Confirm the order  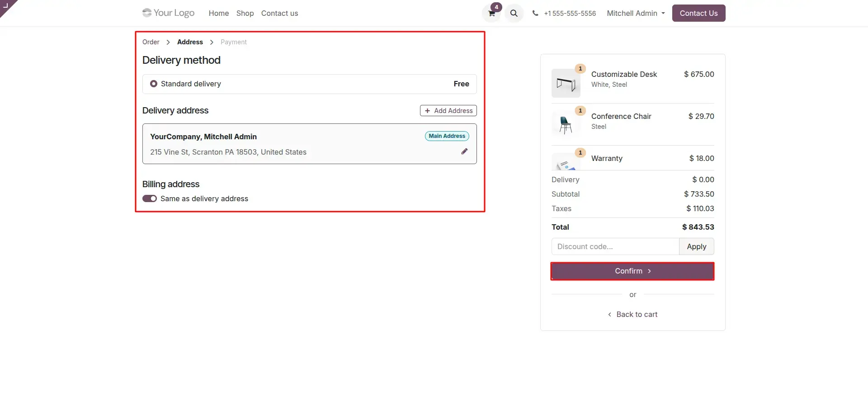pyautogui.click(x=632, y=271)
